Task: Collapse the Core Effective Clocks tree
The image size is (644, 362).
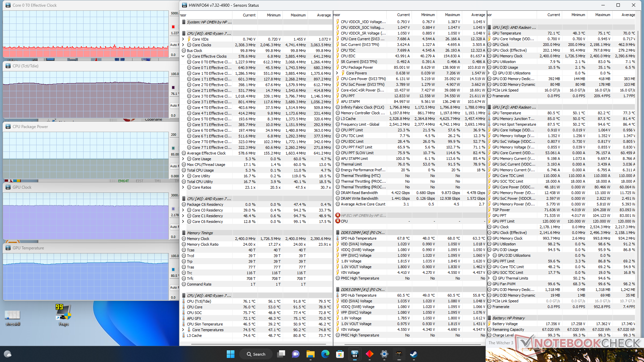Action: 183,56
